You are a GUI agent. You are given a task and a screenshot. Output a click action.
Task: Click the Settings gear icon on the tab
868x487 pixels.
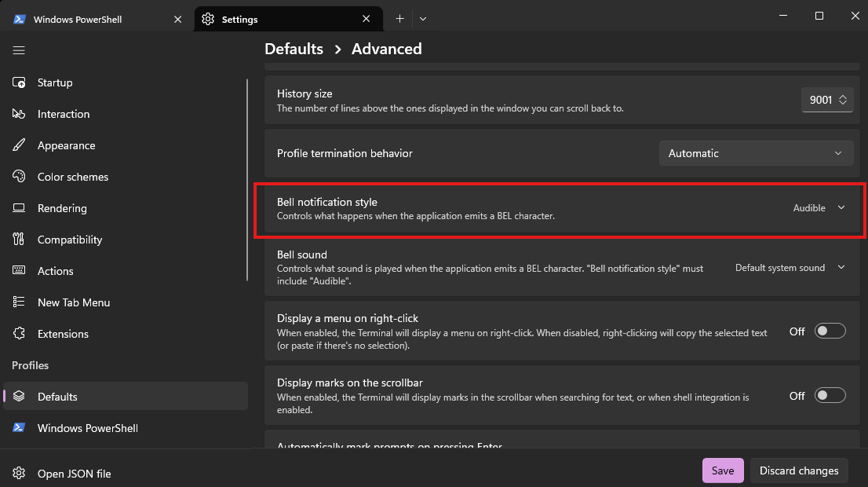pyautogui.click(x=208, y=20)
